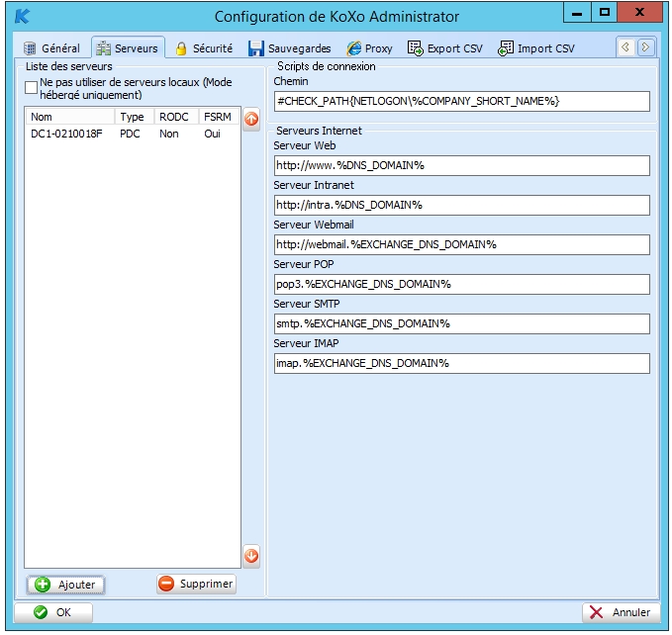Image resolution: width=672 pixels, height=635 pixels.
Task: Move server down with orange arrow
Action: (251, 556)
